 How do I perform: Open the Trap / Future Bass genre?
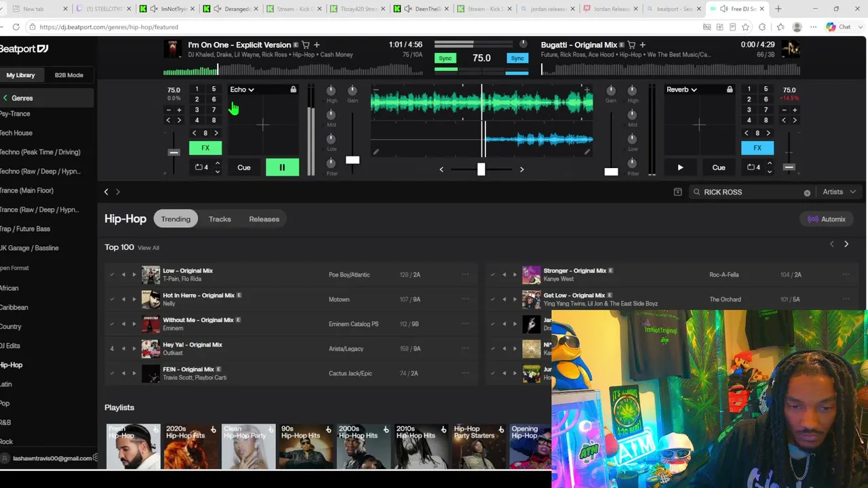coord(25,229)
